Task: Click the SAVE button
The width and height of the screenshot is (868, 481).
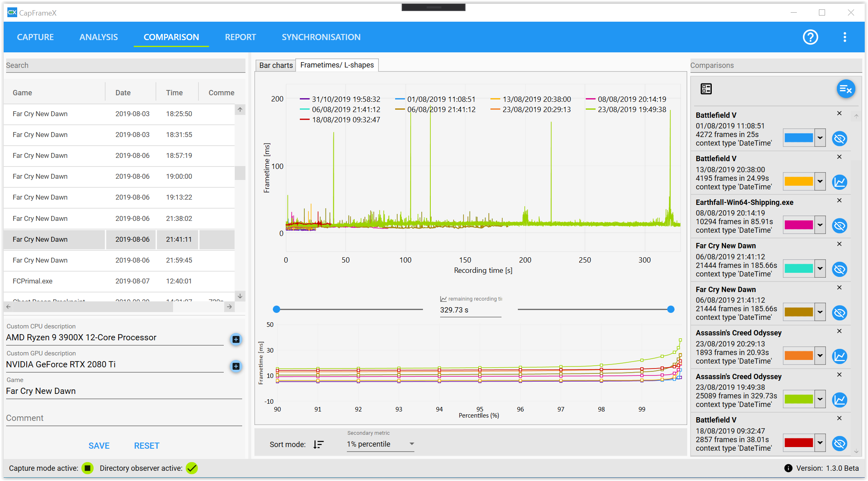Action: click(99, 446)
